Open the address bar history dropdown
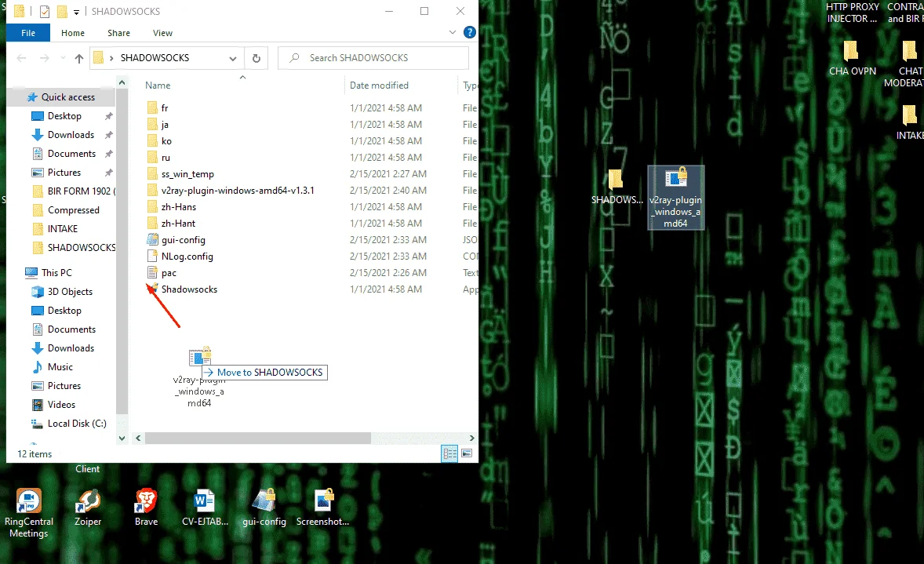The image size is (924, 564). click(x=233, y=58)
